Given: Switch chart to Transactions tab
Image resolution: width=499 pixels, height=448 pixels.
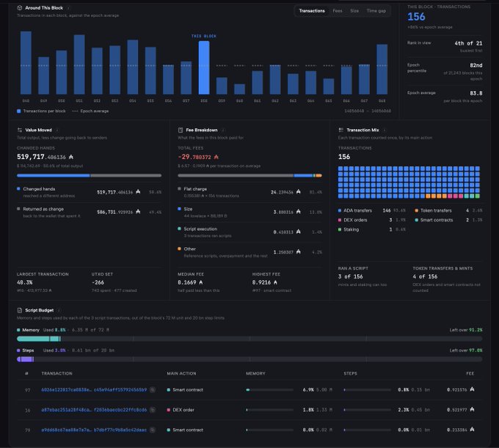Looking at the screenshot, I should 312,11.
